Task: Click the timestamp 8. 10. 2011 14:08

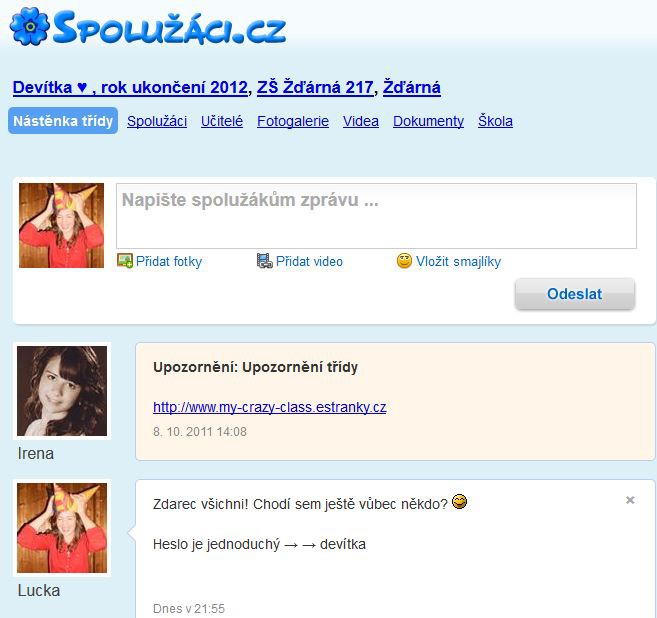Action: [200, 432]
